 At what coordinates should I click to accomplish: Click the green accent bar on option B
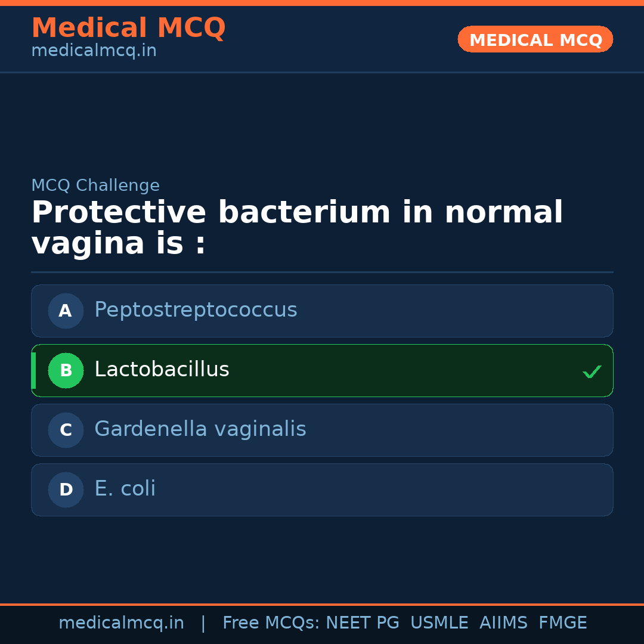click(x=33, y=370)
